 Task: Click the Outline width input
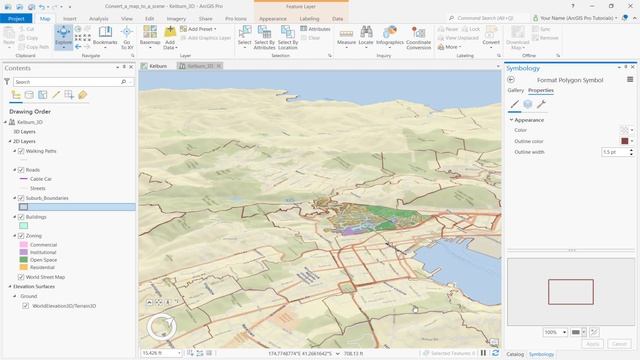point(615,152)
